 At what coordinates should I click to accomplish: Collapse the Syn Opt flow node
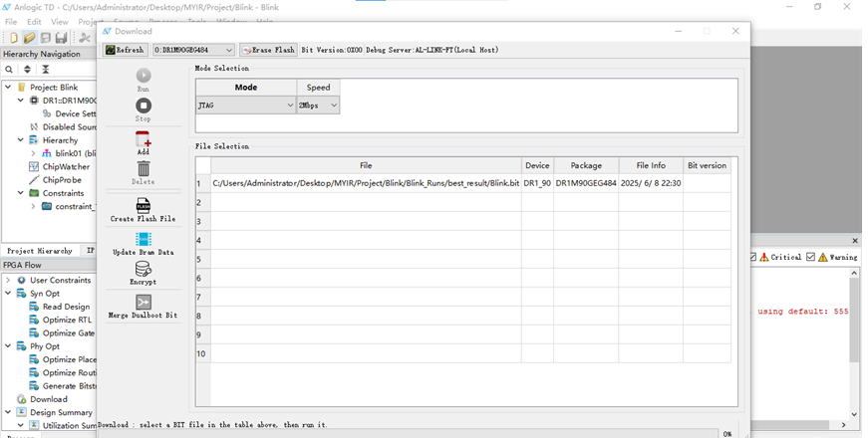(x=8, y=293)
